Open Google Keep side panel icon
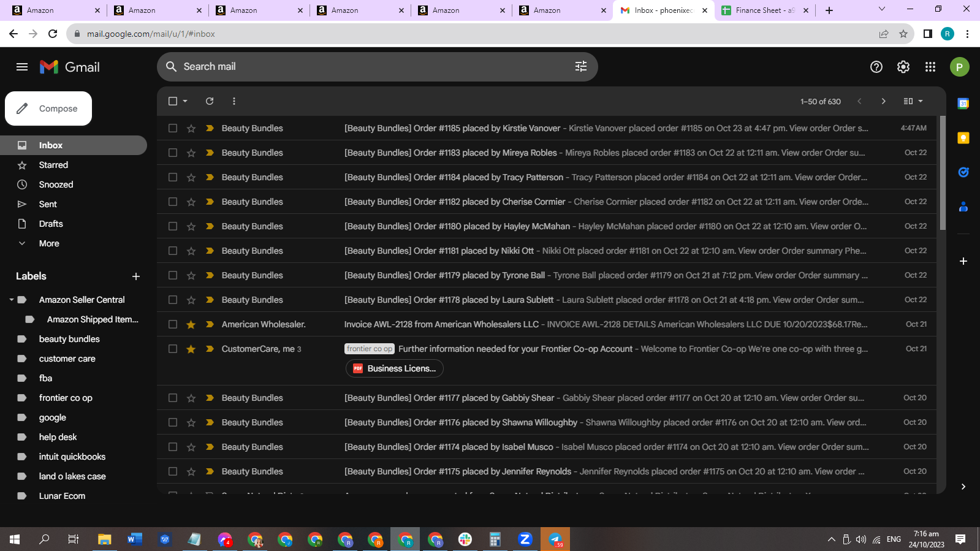The height and width of the screenshot is (551, 980). 963,138
